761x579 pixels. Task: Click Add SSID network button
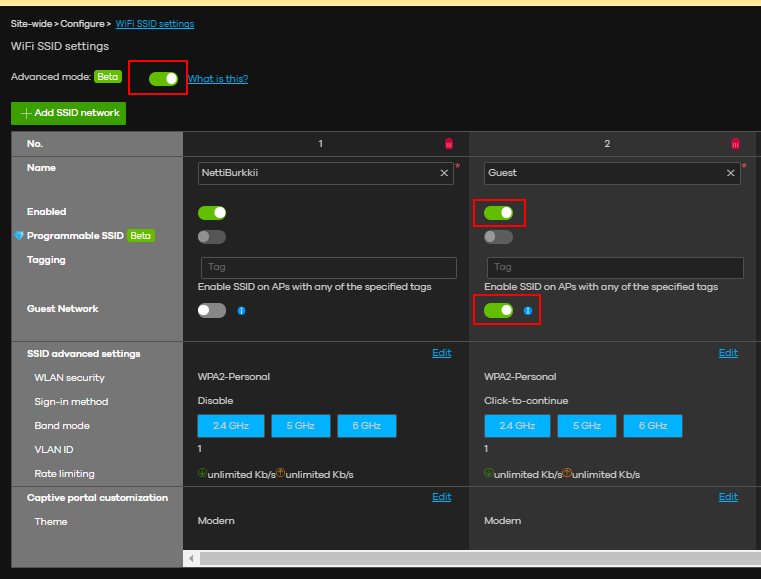pos(69,113)
